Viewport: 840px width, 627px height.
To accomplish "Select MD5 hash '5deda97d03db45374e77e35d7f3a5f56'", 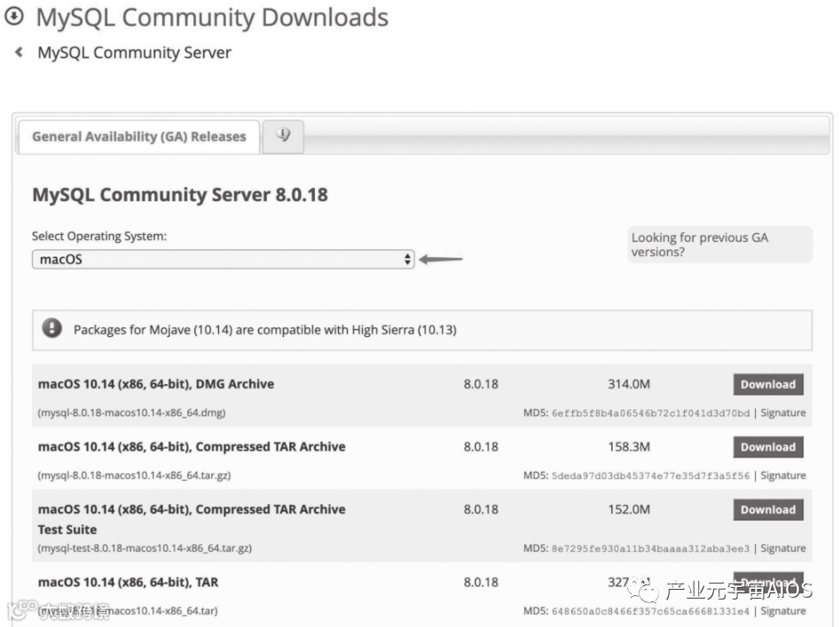I will pos(650,476).
